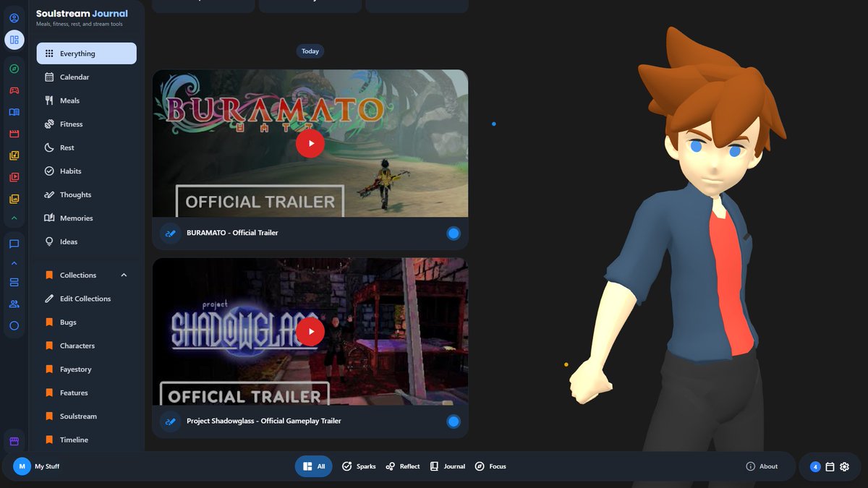Open Calendar in the sidebar

coord(87,77)
